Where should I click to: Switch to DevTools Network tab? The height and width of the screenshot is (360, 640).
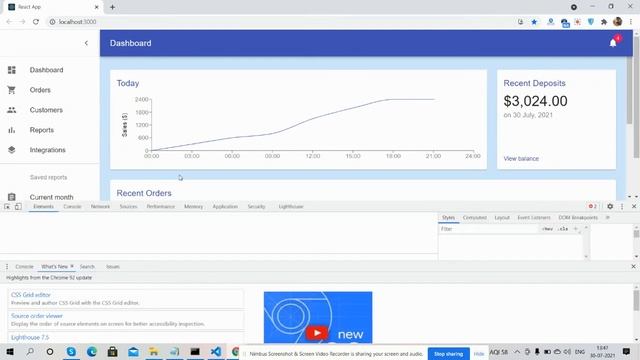tap(100, 207)
